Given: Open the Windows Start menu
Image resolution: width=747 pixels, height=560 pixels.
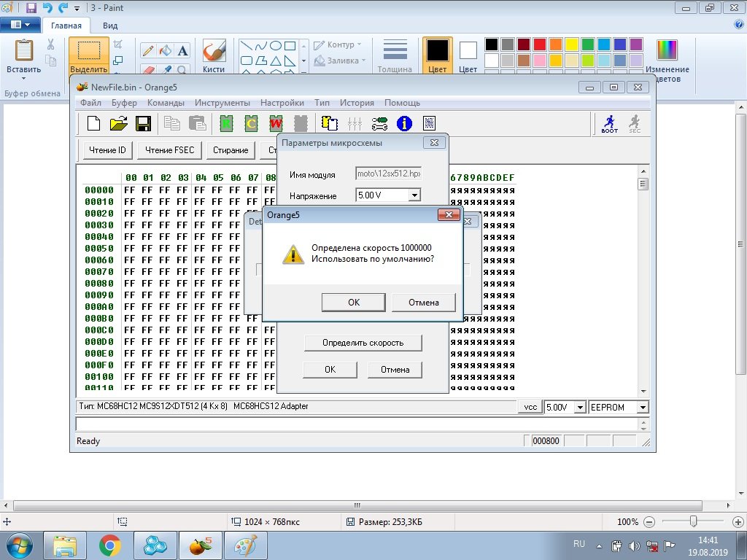Looking at the screenshot, I should pos(19,545).
